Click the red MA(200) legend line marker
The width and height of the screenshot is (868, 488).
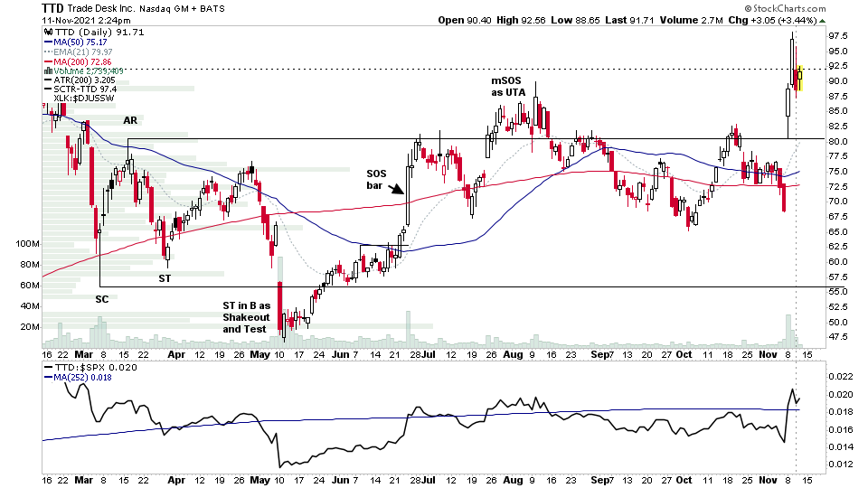click(x=48, y=62)
